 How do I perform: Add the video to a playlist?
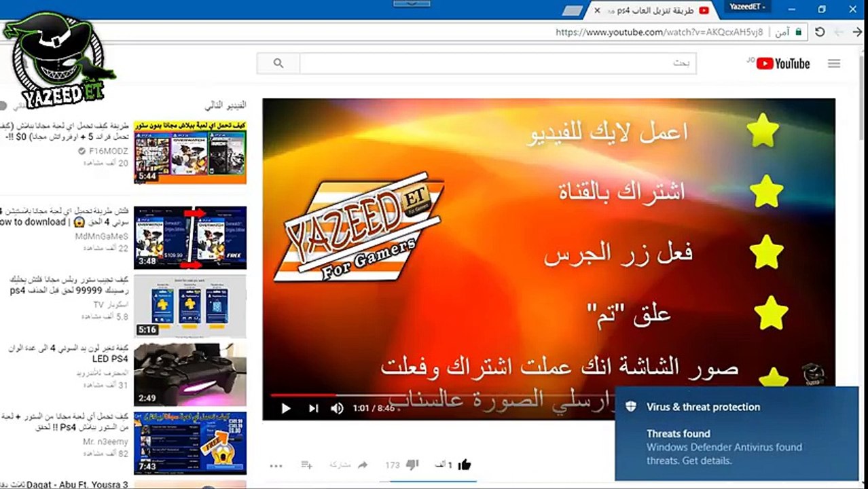pyautogui.click(x=306, y=465)
